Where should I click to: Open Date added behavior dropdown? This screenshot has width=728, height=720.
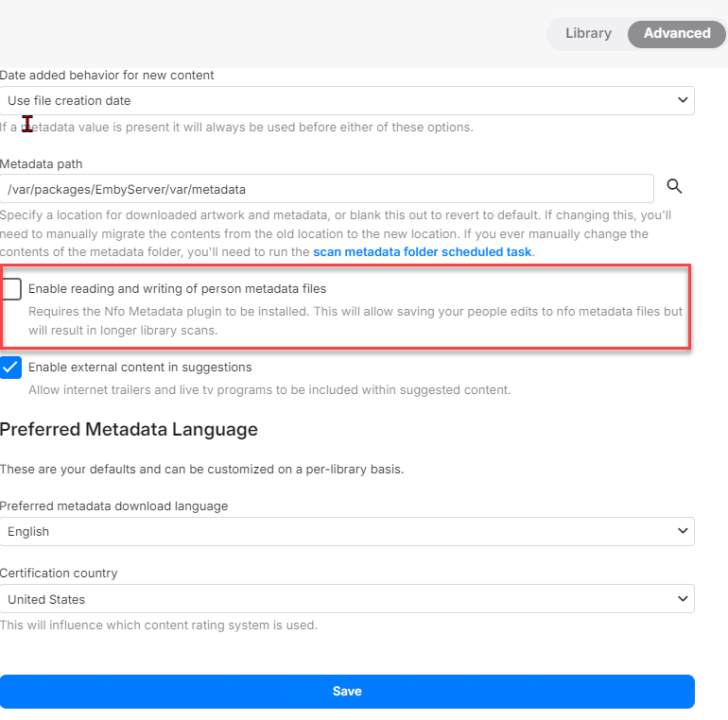click(x=347, y=101)
